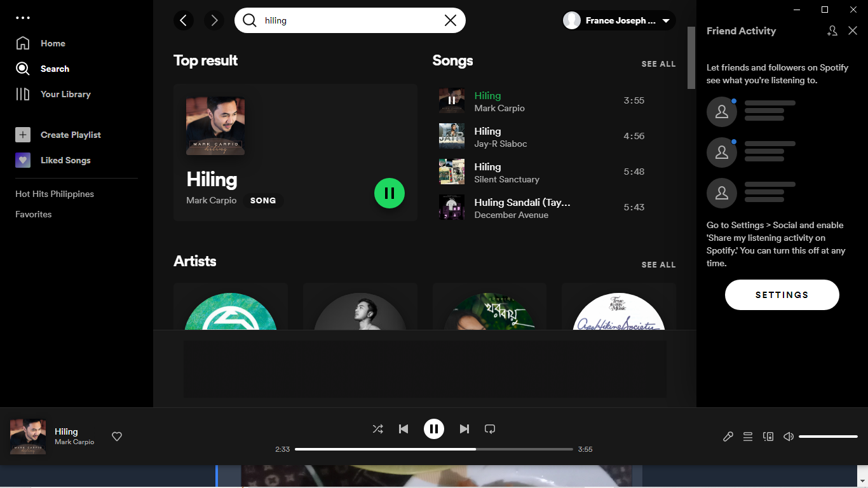Close the Friend Activity panel
Screen dimensions: 868x488
tap(853, 30)
